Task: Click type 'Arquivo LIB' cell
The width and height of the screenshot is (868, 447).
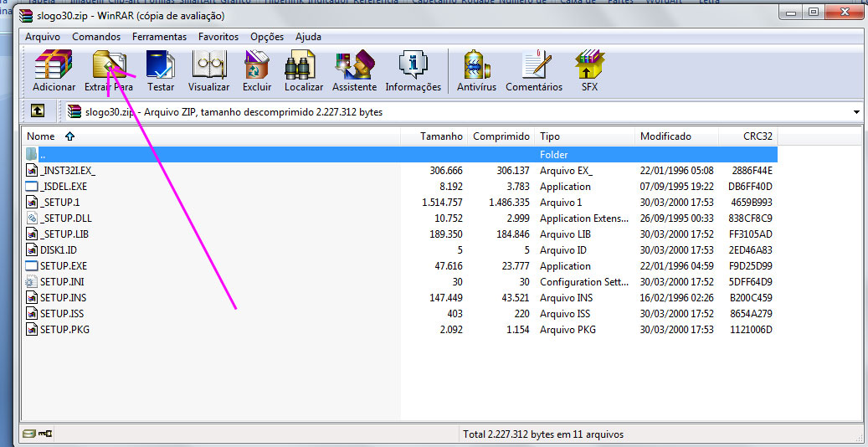Action: pos(563,234)
